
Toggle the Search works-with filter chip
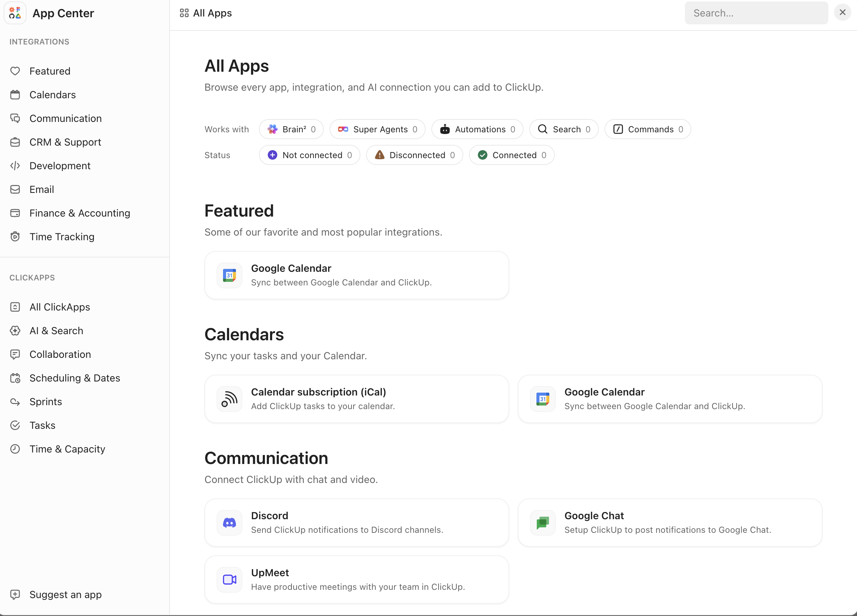(564, 129)
